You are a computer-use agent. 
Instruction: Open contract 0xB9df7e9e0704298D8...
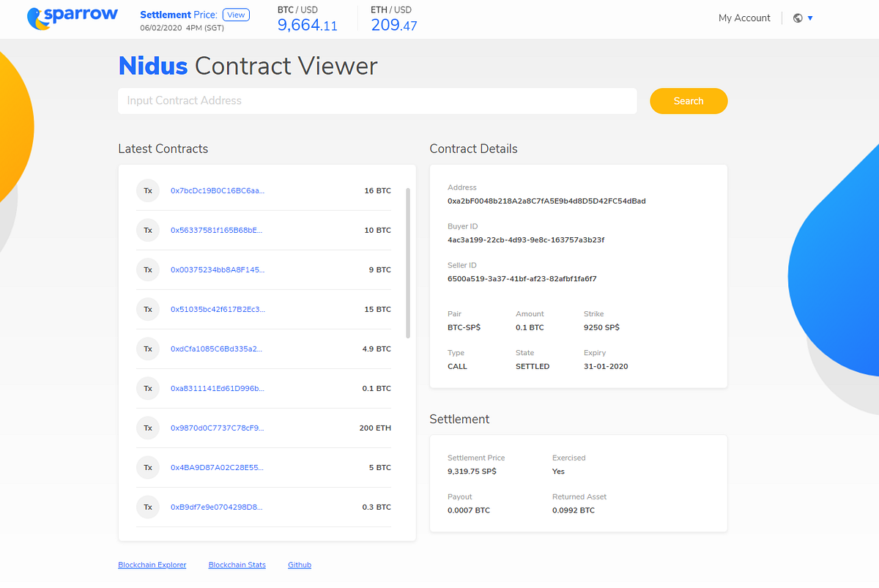216,507
